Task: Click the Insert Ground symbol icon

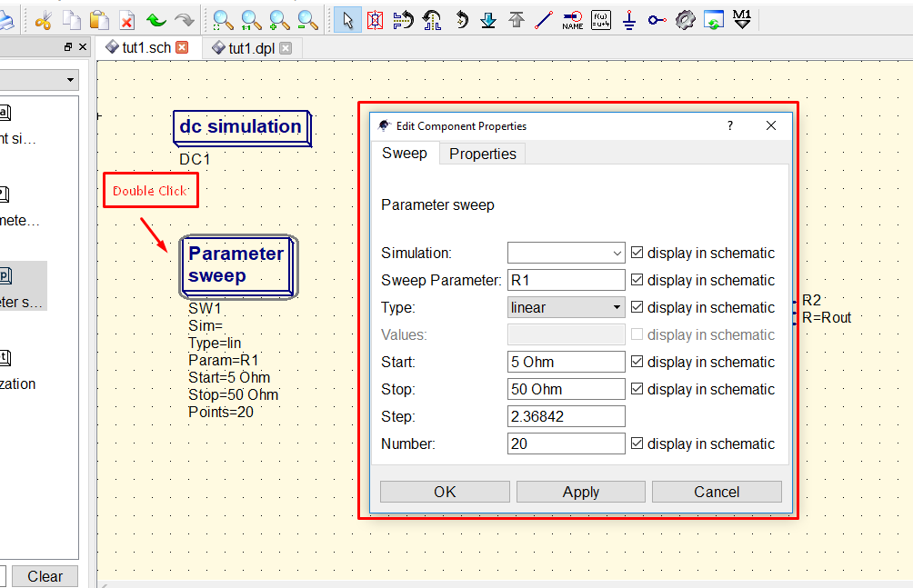Action: [x=629, y=21]
